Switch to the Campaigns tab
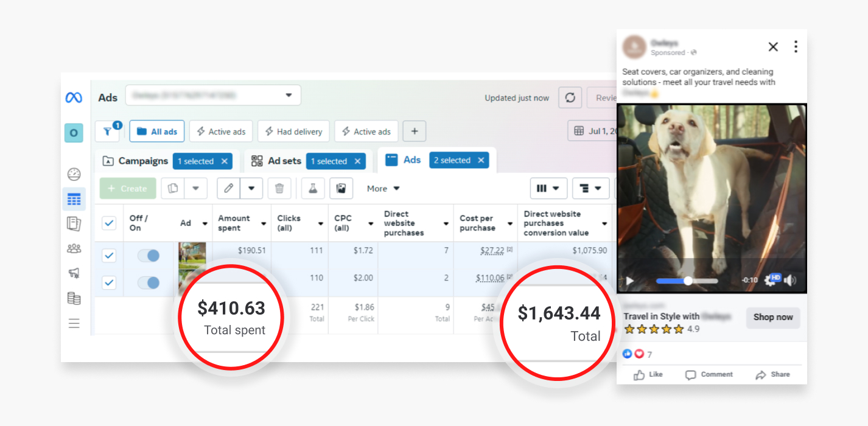Viewport: 868px width, 426px height. click(135, 161)
